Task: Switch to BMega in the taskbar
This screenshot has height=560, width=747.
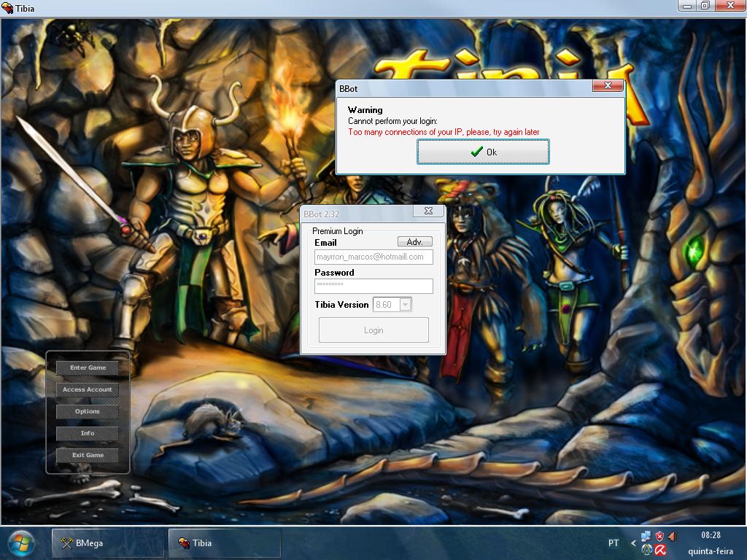Action: [108, 542]
